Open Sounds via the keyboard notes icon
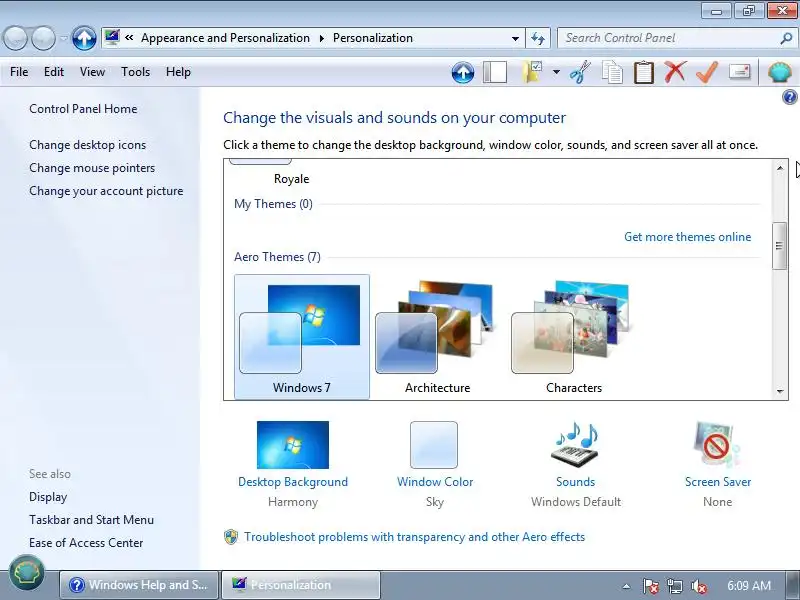 tap(576, 445)
